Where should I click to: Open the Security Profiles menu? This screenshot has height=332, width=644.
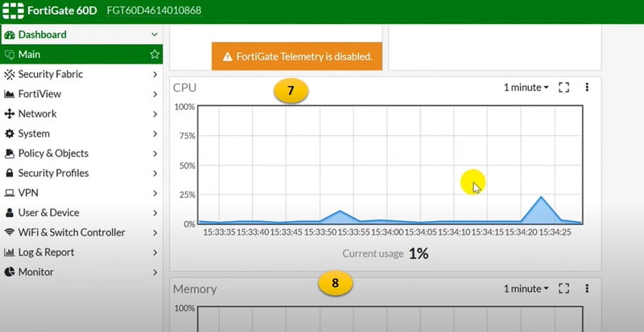(x=81, y=173)
